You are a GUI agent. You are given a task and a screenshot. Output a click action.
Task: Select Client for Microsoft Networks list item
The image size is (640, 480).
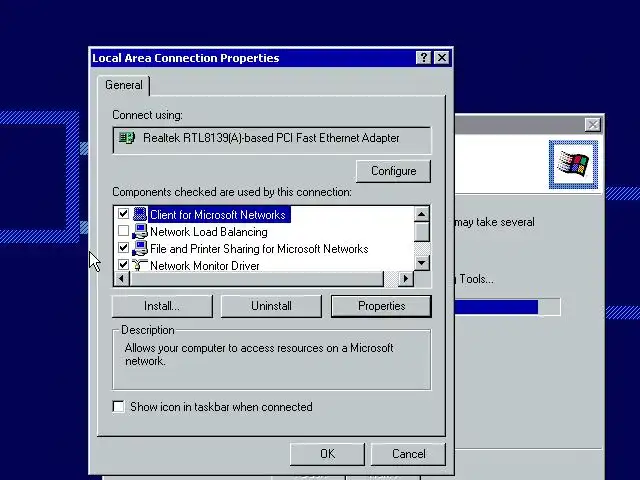[x=219, y=215]
